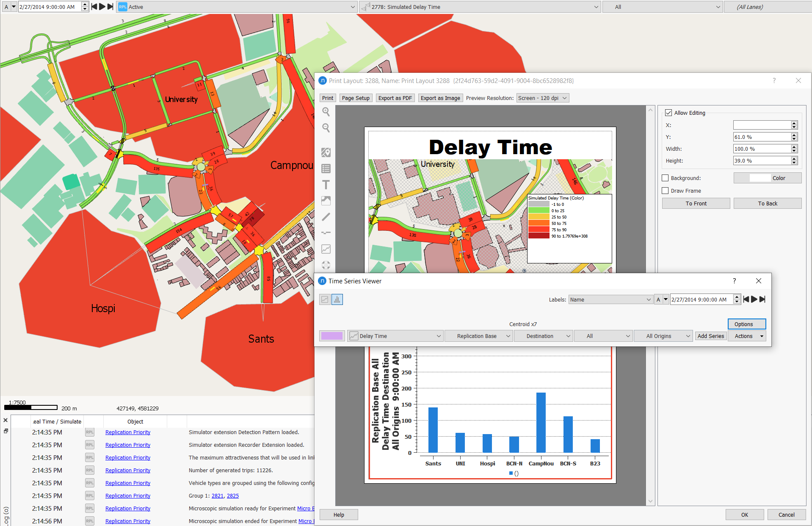Click the Page Setup button

356,98
